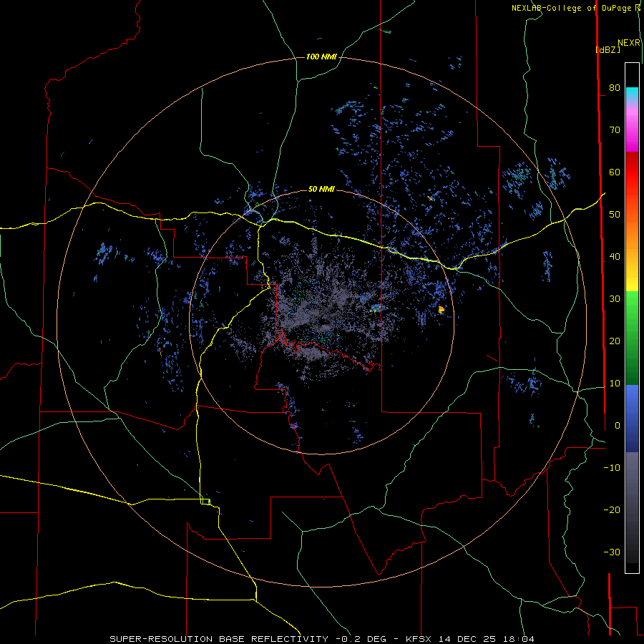Screen dimensions: 644x644
Task: Click the 50 NMI range ring label
Action: pos(321,189)
